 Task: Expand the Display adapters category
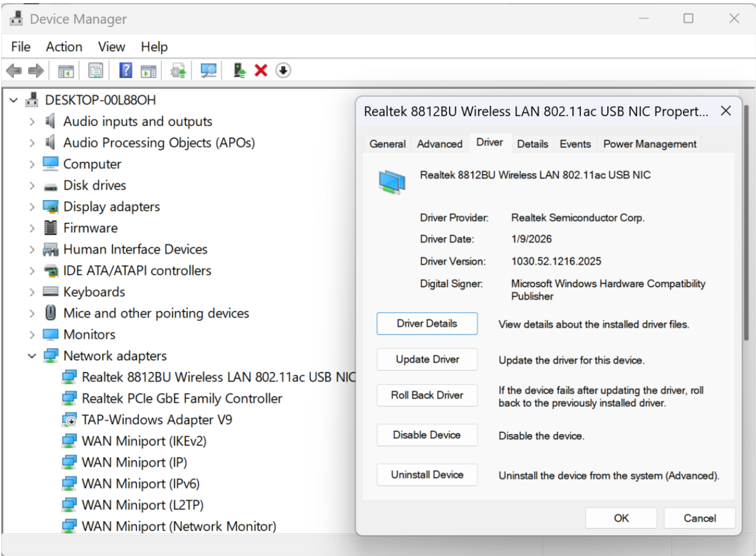point(32,207)
